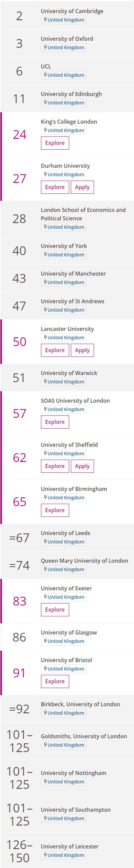This screenshot has height=868, width=134.
Task: Apply to Durham University
Action: [82, 187]
